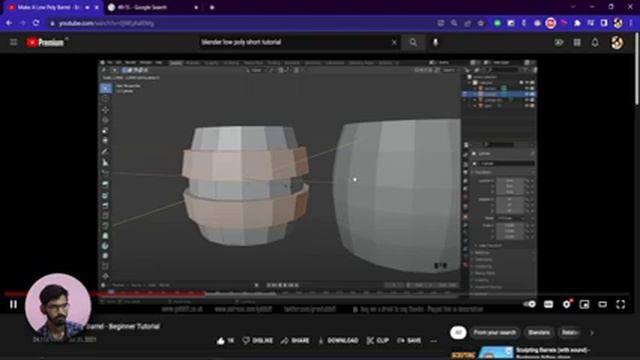Select Blender's Cursor tool
Image resolution: width=640 pixels, height=360 pixels.
tap(105, 99)
